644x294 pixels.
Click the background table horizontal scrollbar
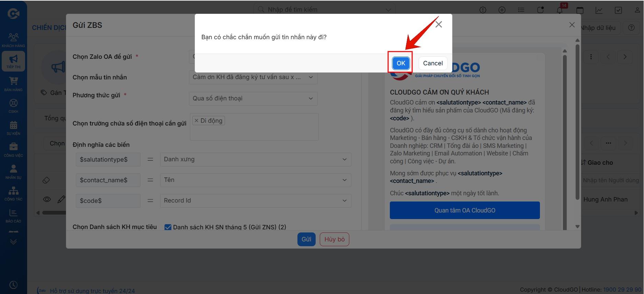click(54, 213)
